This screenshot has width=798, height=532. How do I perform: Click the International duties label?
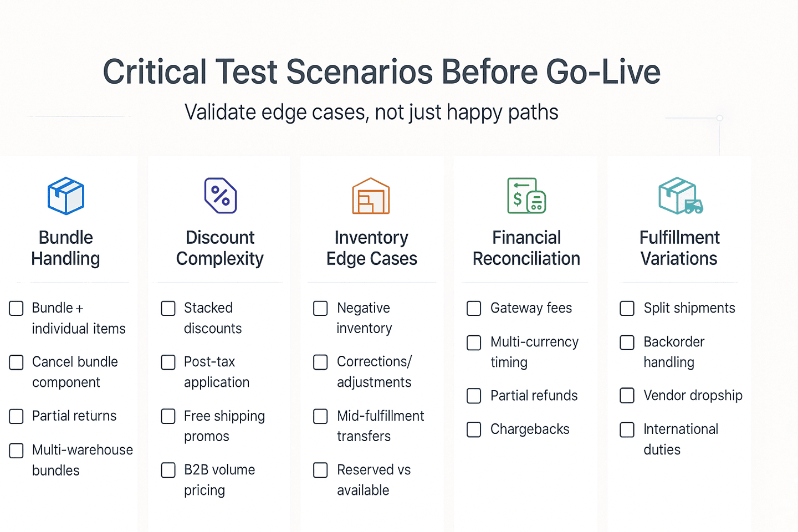(x=681, y=439)
